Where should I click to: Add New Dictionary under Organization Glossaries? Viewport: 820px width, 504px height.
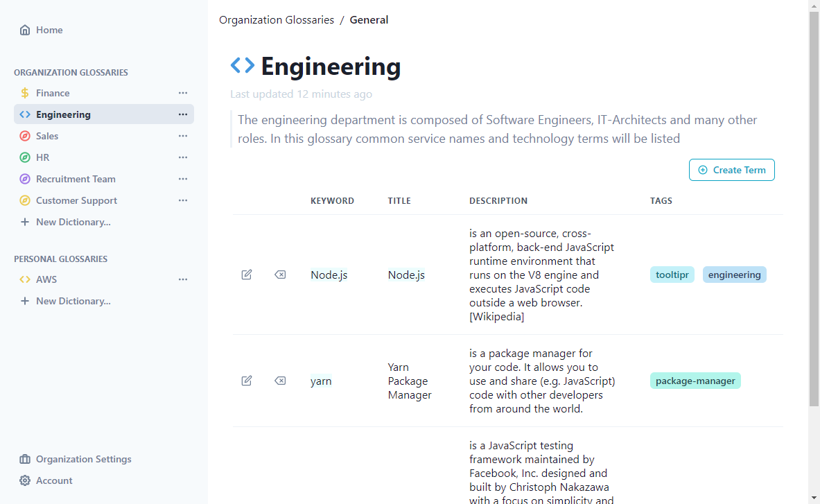point(73,222)
